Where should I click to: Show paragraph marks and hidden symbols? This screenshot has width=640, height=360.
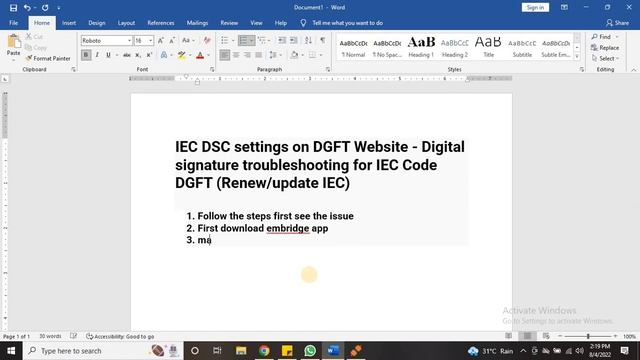322,40
